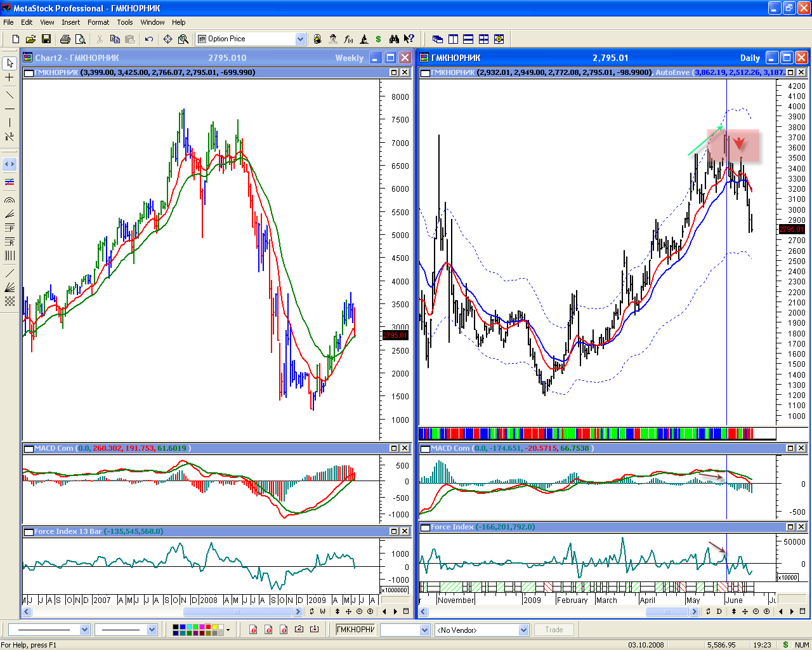Save chart with the floppy disk icon
This screenshot has width=812, height=650.
46,39
